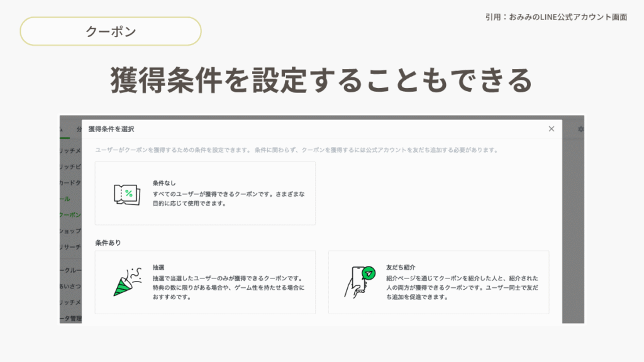644x362 pixels.
Task: Choose the 抽選 option title
Action: (158, 267)
